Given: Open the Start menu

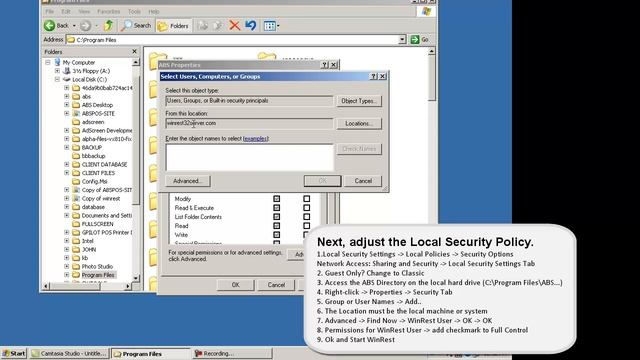Looking at the screenshot, I should (14, 353).
